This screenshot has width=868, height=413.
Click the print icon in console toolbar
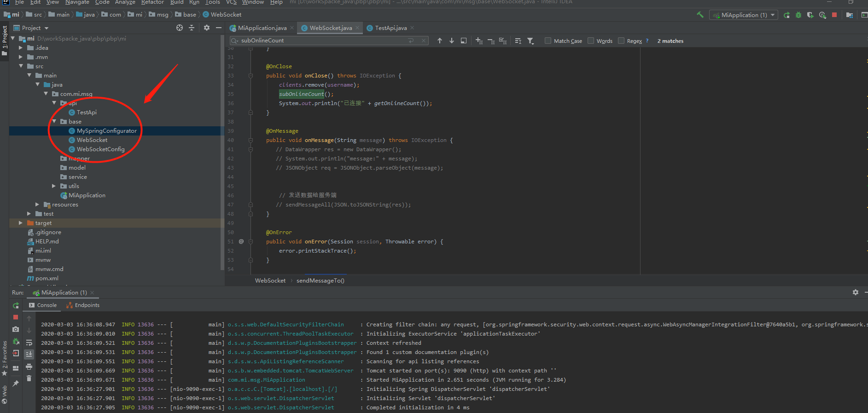click(29, 366)
